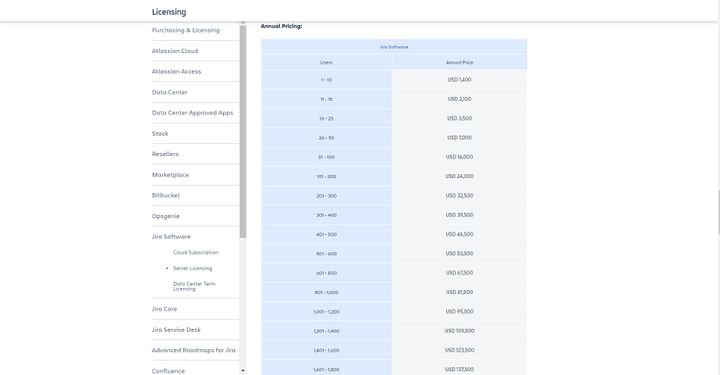Click the 'Annual Pricing:' label
Image resolution: width=720 pixels, height=375 pixels.
pos(281,26)
